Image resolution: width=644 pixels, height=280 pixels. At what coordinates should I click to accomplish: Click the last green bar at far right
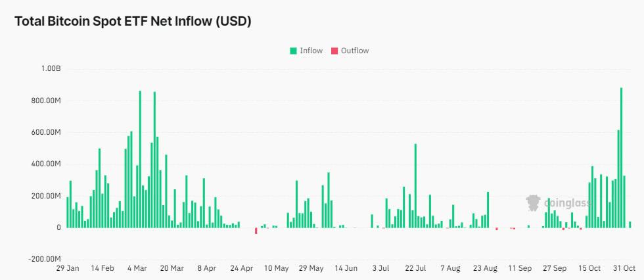point(630,225)
